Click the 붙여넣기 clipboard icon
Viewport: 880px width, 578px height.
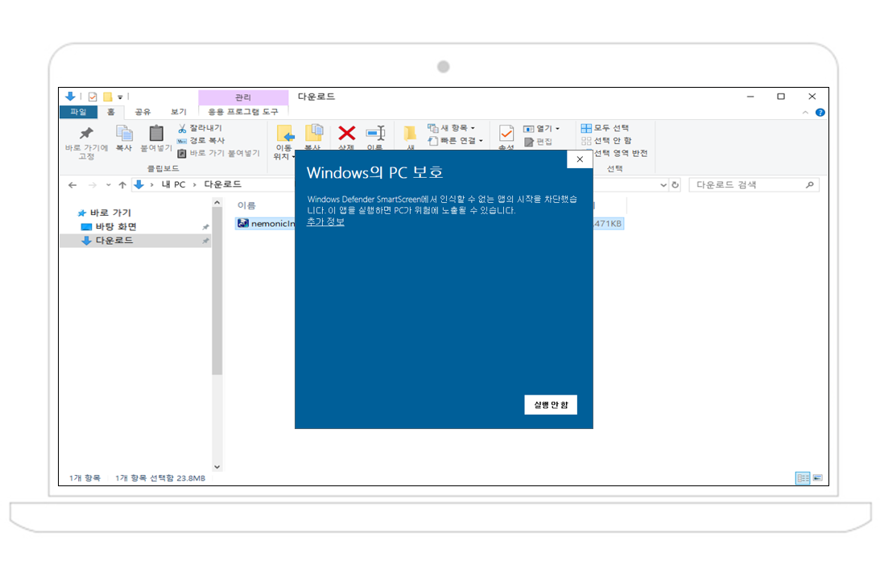coord(156,134)
